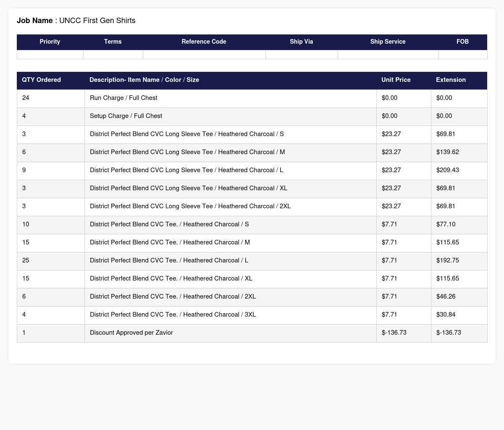Click the $209.43 extension value
This screenshot has width=504, height=430.
point(448,170)
